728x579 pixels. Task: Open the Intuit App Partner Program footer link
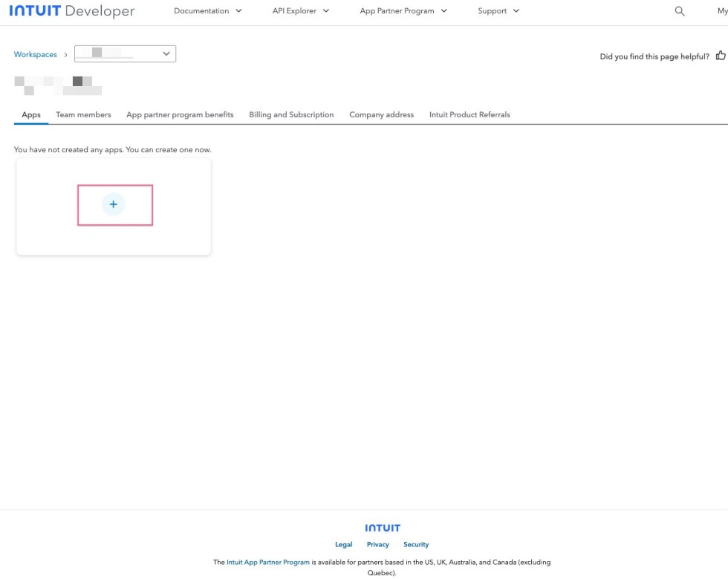pyautogui.click(x=267, y=562)
